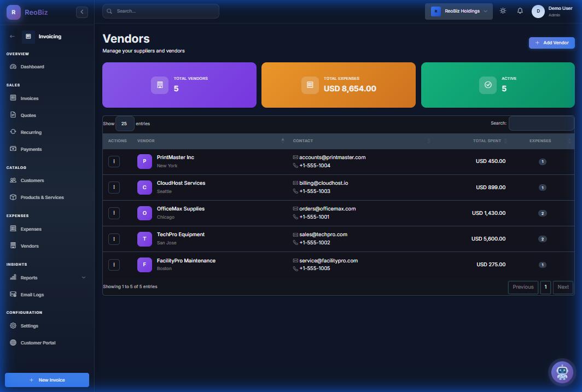582x392 pixels.
Task: Open the entries-per-page dropdown showing 25
Action: (125, 123)
